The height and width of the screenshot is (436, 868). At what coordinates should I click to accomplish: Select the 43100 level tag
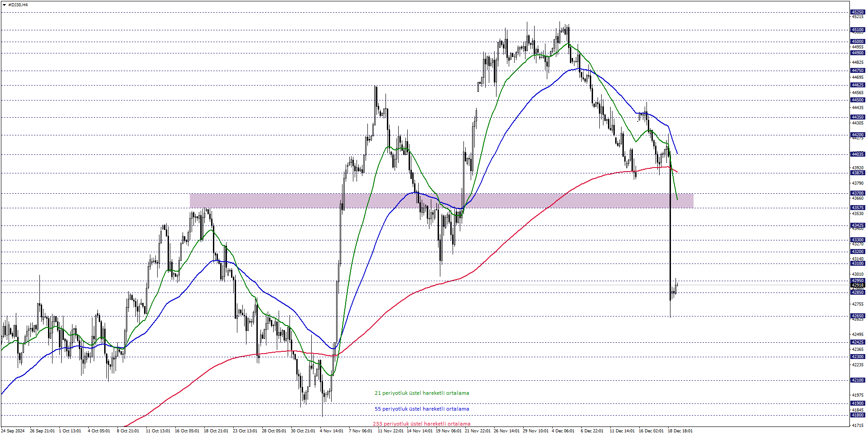858,264
